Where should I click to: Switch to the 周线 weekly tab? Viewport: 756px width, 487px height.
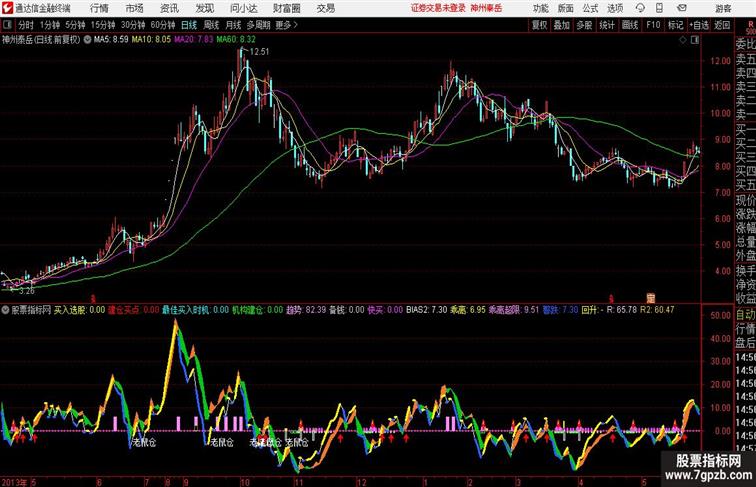211,25
